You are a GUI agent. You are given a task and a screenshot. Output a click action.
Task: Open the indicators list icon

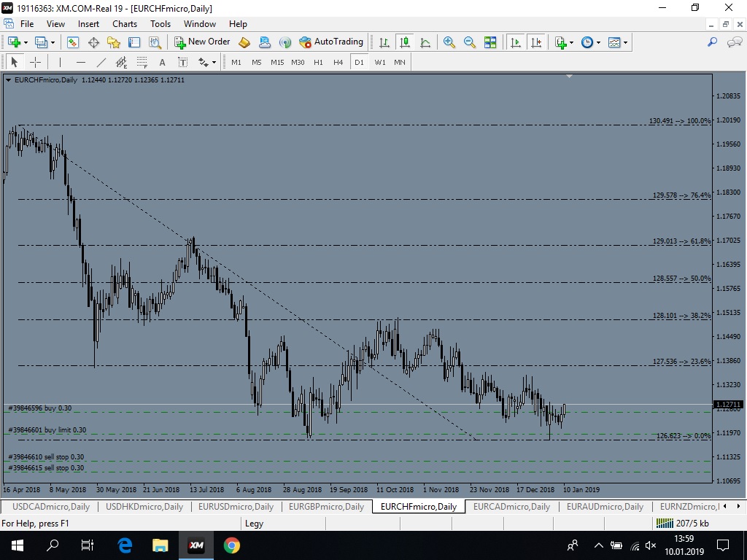(x=561, y=42)
